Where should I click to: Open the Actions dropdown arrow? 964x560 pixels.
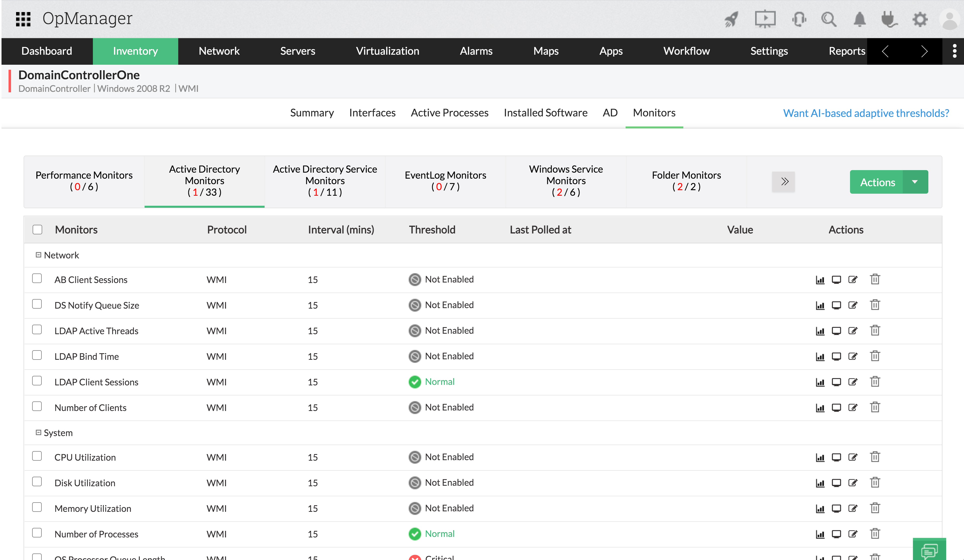(x=915, y=182)
